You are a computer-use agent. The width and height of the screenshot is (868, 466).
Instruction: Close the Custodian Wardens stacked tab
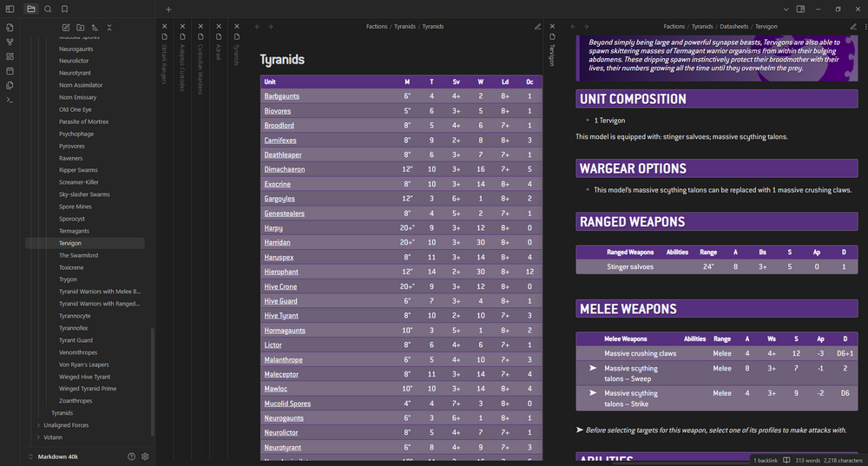tap(201, 26)
